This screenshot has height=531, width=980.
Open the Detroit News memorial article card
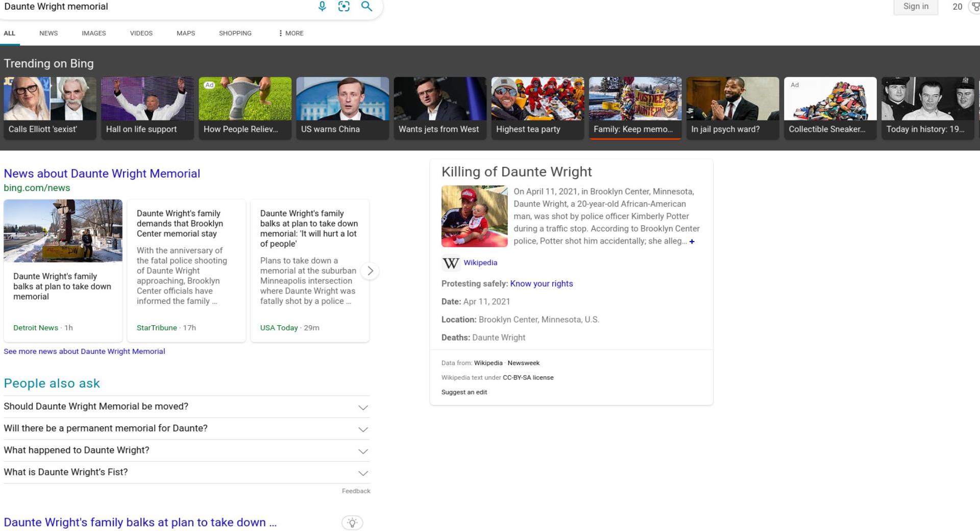63,271
